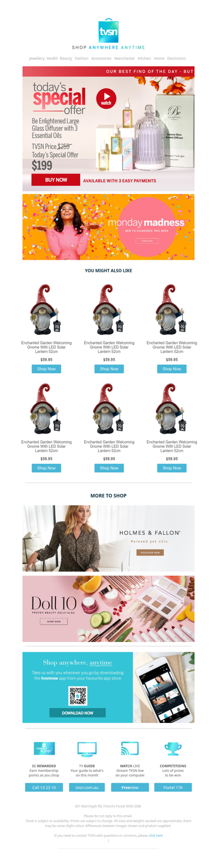The height and width of the screenshot is (868, 217).
Task: Click the Call 13 23 10 button
Action: click(44, 787)
